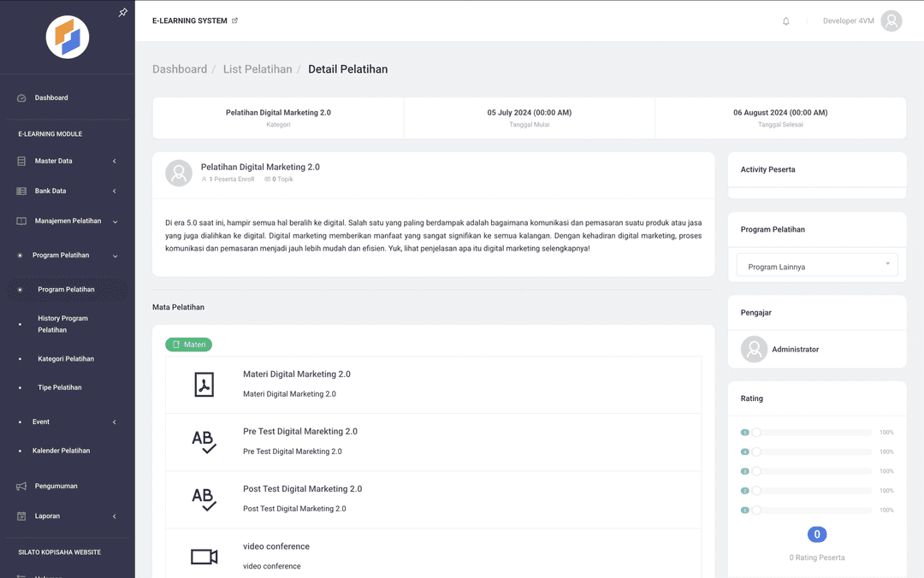
Task: Click the Pengumuman megaphone icon
Action: tap(21, 487)
